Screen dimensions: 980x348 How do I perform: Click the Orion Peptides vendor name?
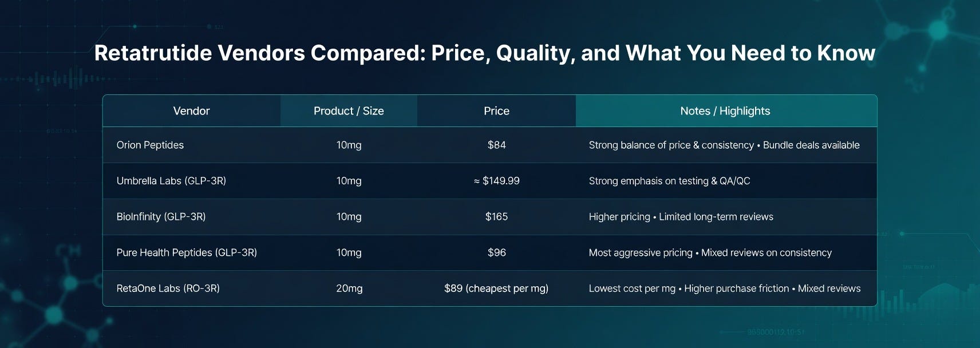click(150, 145)
